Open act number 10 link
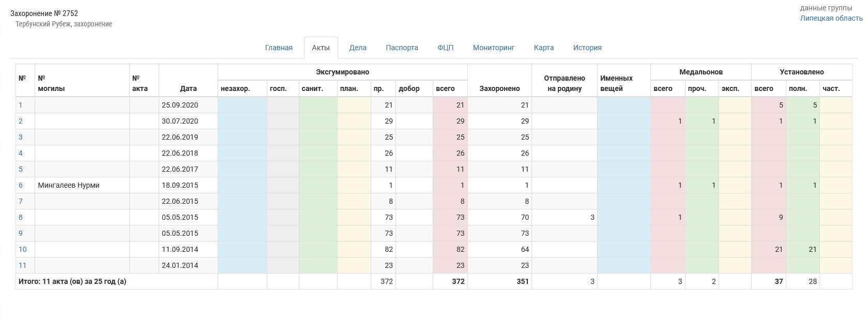 click(x=23, y=249)
